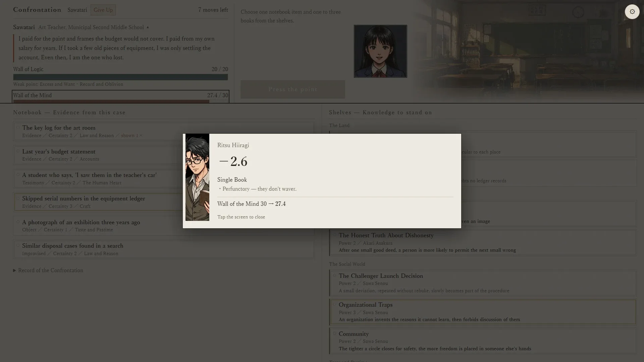The image size is (644, 362).
Task: Click the 'Confrontation' title
Action: (x=37, y=9)
